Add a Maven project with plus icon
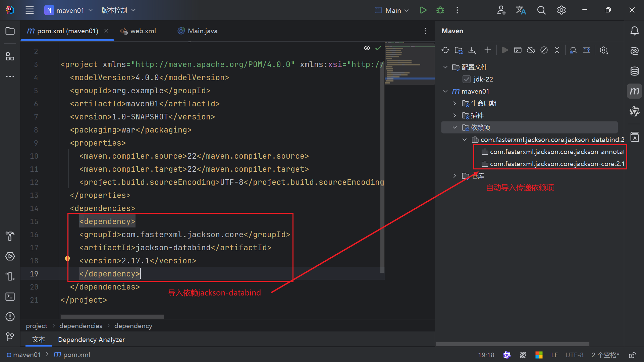Viewport: 644px width, 362px height. point(488,50)
